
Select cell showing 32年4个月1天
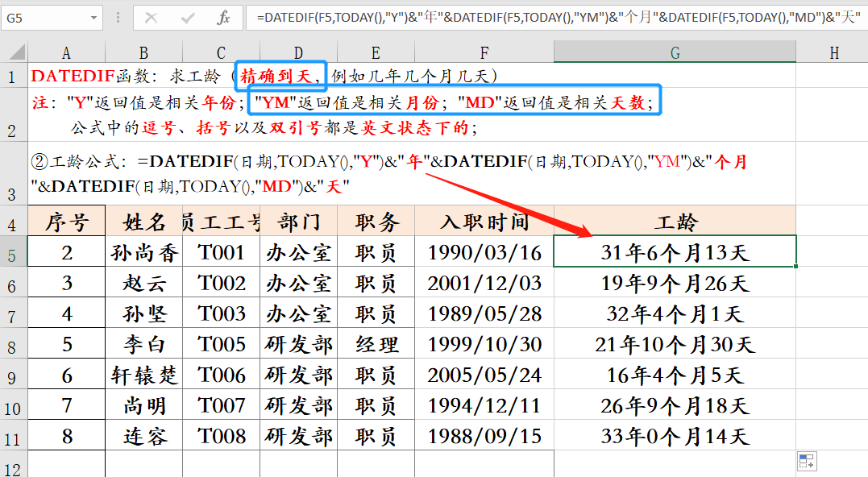pyautogui.click(x=675, y=313)
